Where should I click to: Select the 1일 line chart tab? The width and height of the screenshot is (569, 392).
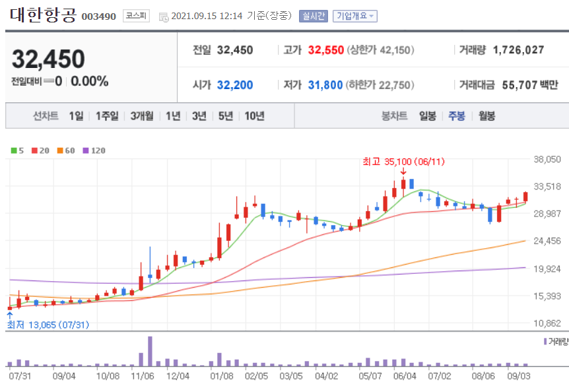[76, 115]
